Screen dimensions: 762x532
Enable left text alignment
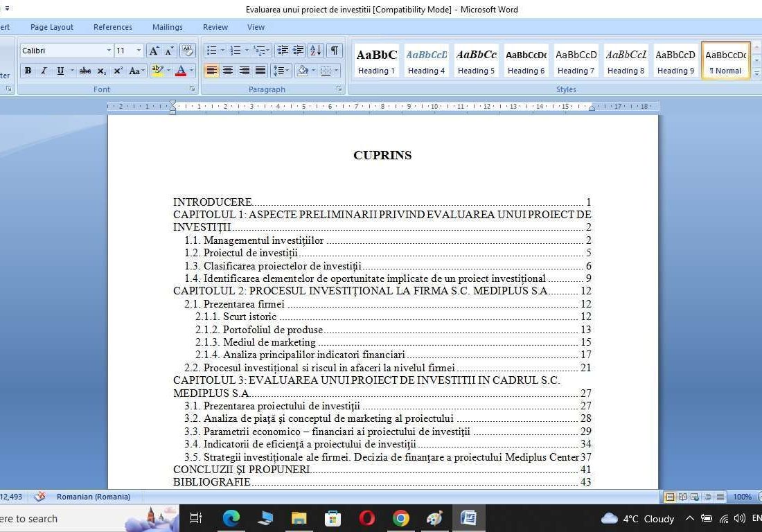[211, 71]
